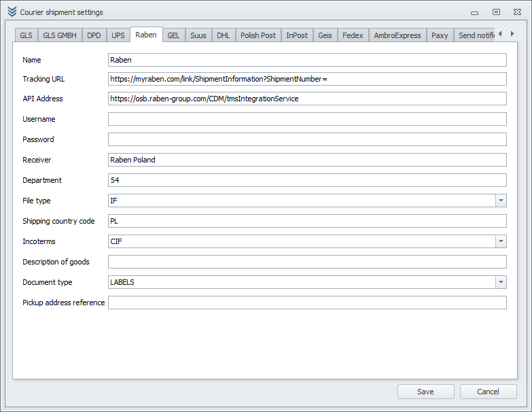Click the "Description of goods" label
The image size is (532, 412).
tap(56, 262)
